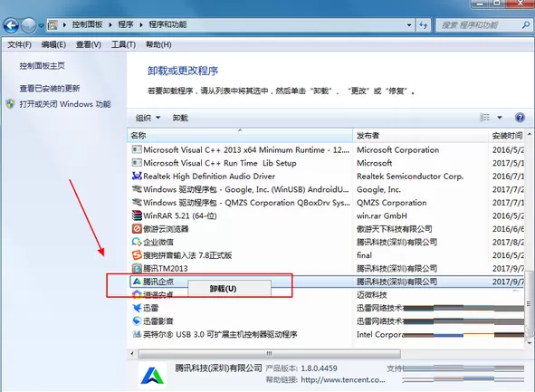
Task: Click the 企业微信 icon
Action: (x=137, y=242)
